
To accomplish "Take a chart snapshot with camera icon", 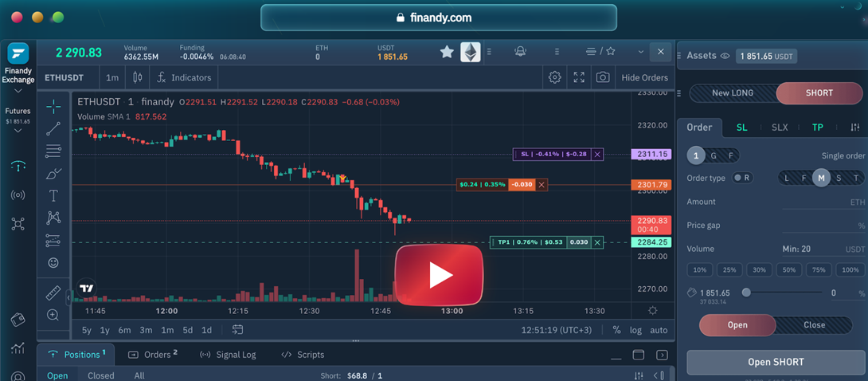I will (603, 77).
